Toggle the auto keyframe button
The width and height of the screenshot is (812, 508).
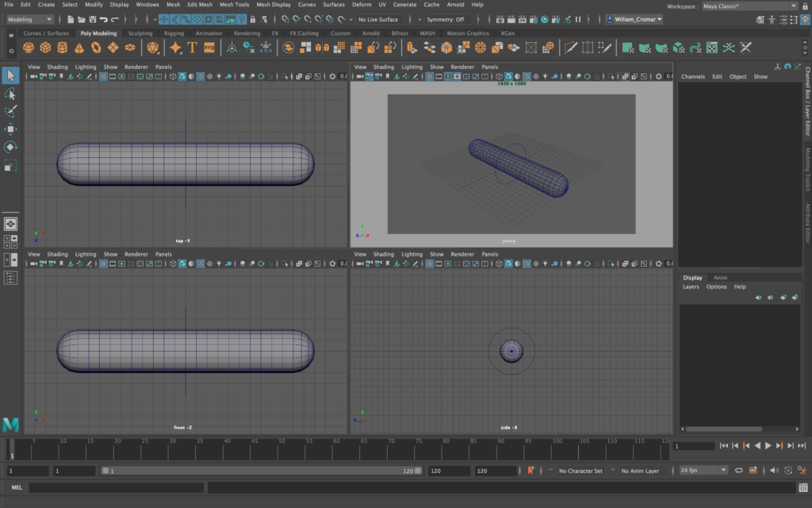(x=530, y=471)
